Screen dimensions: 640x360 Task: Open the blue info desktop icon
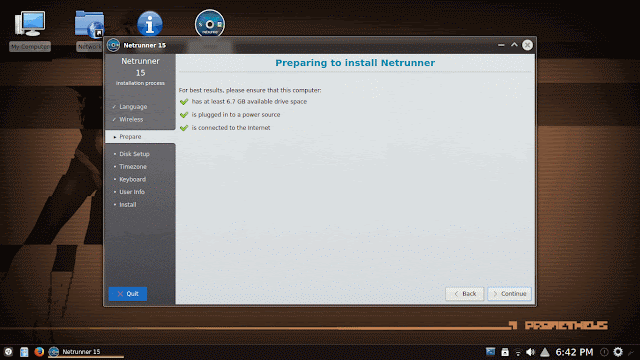coord(149,24)
